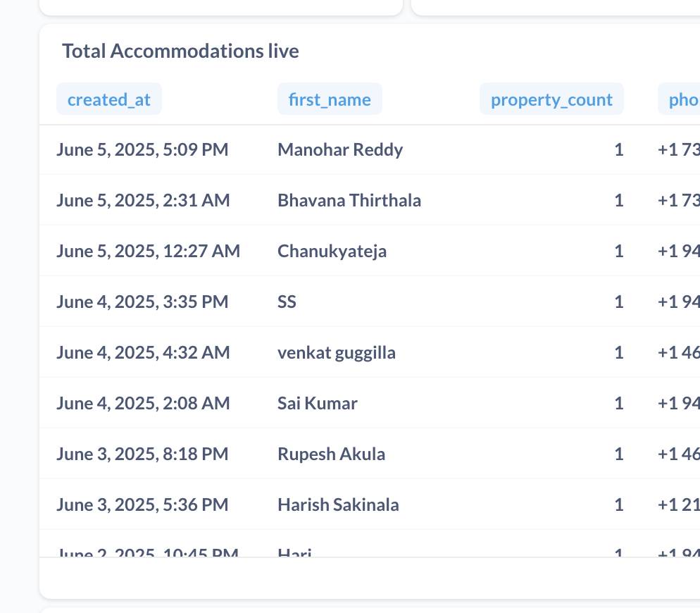Select the venkat guggilla name cell
Image resolution: width=700 pixels, height=613 pixels.
[x=337, y=353]
